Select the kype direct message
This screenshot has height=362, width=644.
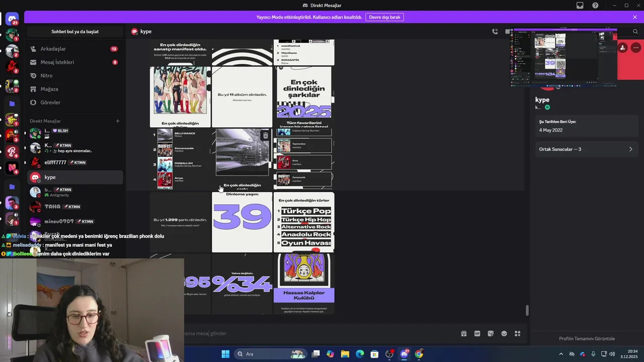point(74,177)
